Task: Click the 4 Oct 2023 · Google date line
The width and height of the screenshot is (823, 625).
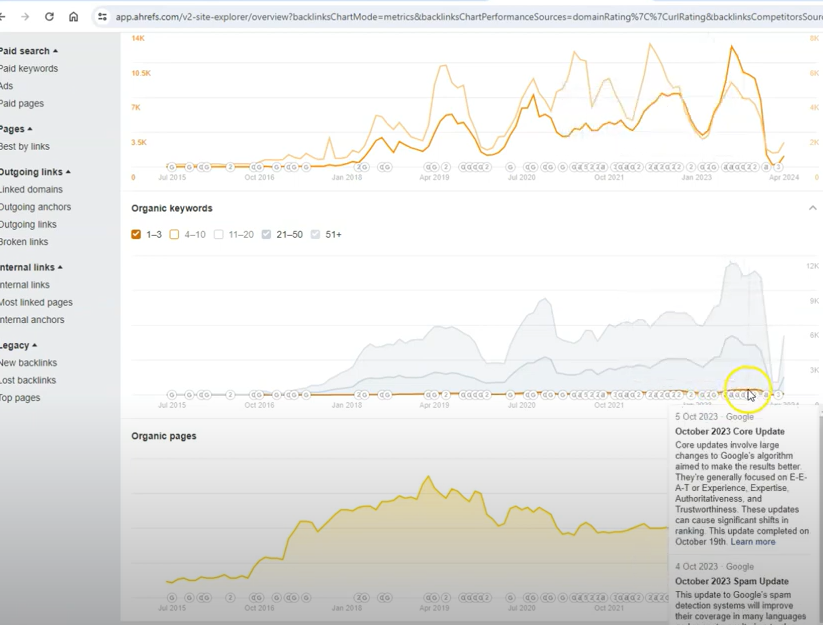Action: (714, 567)
